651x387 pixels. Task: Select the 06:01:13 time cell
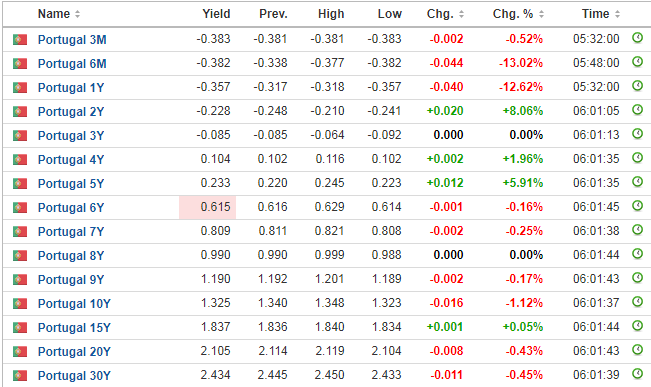pos(596,135)
